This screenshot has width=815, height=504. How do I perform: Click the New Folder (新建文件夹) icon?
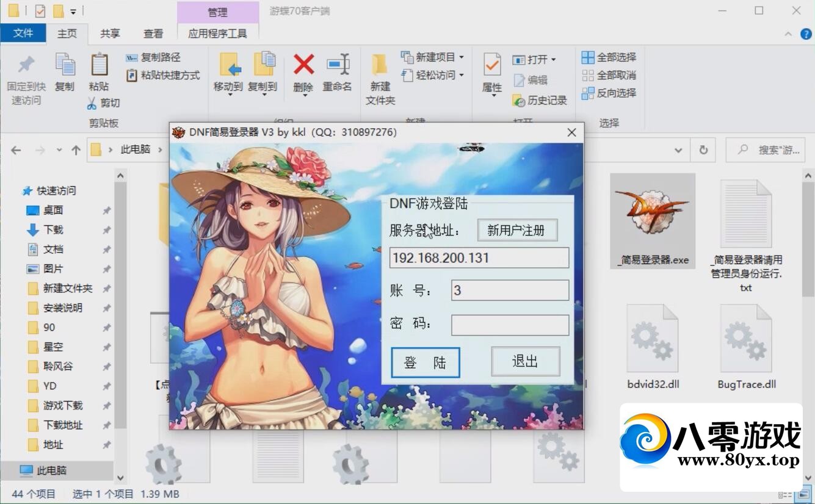point(380,65)
